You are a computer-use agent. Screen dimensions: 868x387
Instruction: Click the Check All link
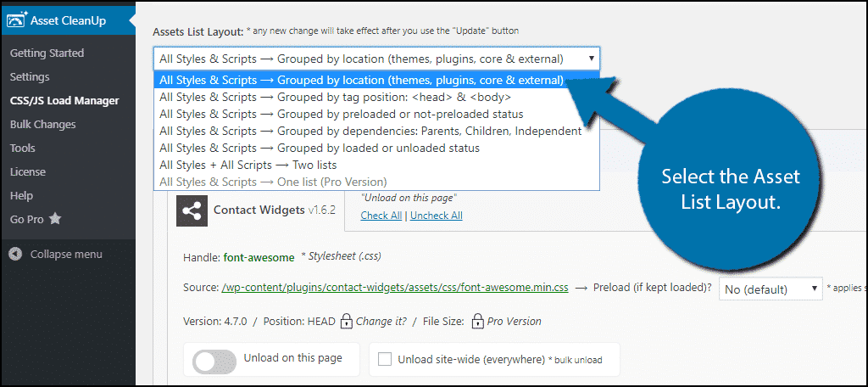(381, 216)
